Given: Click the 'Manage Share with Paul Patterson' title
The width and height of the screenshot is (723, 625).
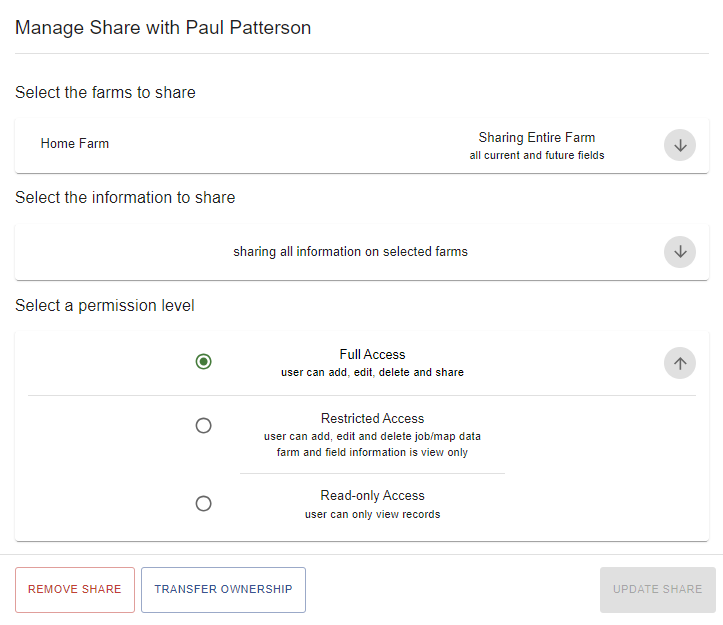Looking at the screenshot, I should point(163,28).
